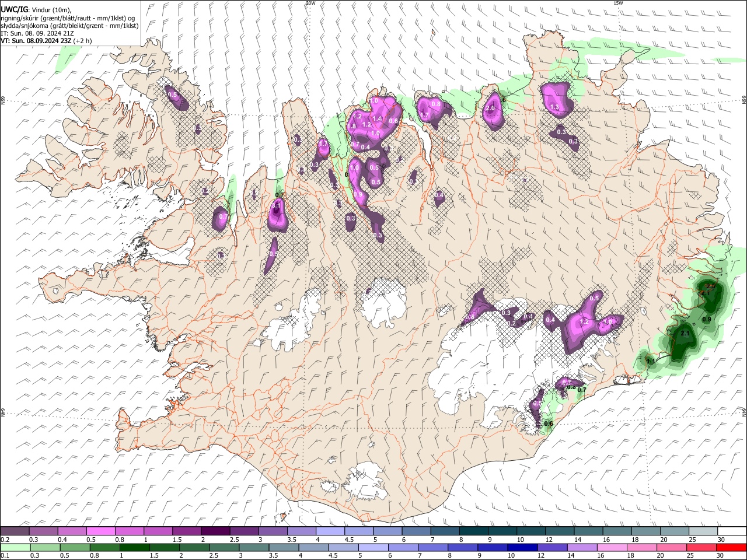Click the deep blue rain swatch at 10
The image size is (747, 560).
coord(522,547)
